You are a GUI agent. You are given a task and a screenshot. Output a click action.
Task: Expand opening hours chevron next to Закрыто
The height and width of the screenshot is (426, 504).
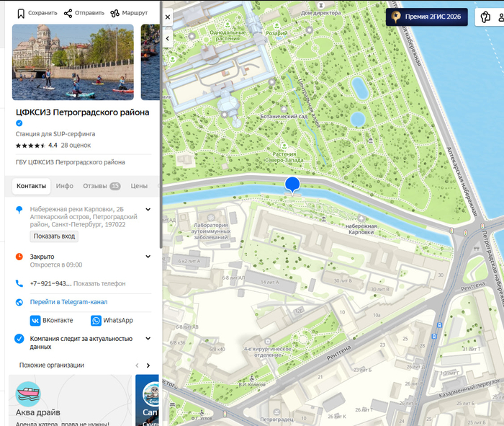point(148,257)
